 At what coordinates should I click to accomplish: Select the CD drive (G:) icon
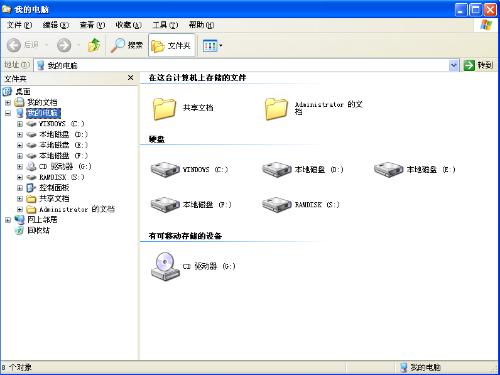point(165,266)
